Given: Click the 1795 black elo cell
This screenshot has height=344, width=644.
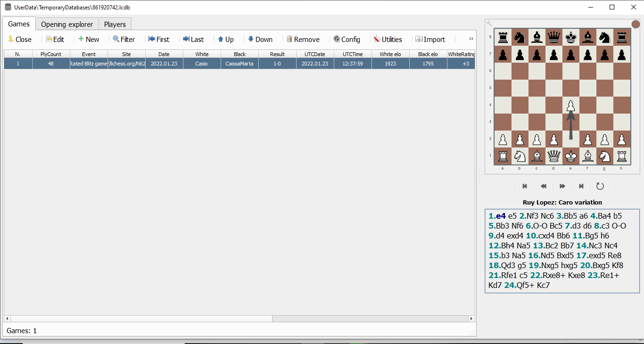Looking at the screenshot, I should tap(428, 64).
